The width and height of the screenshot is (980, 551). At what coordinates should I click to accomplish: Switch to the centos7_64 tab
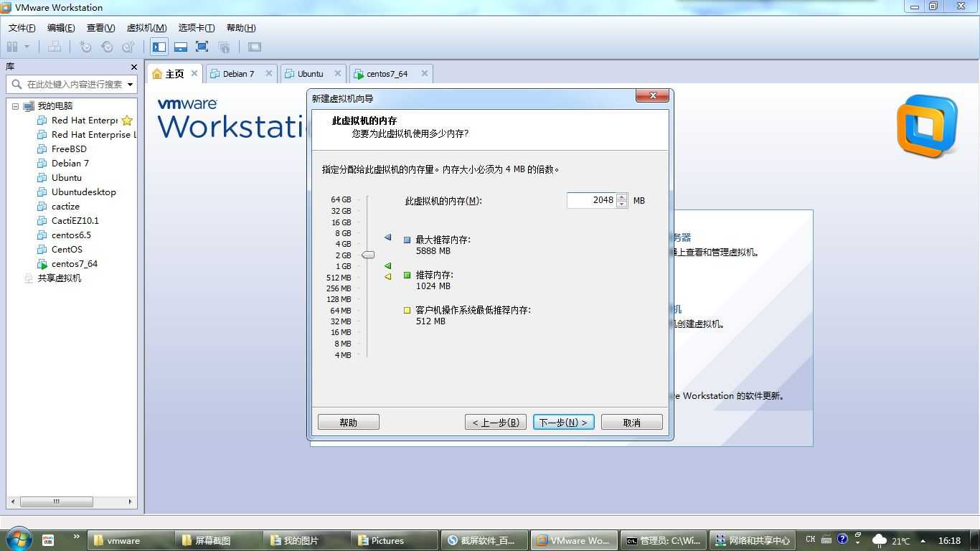[387, 74]
